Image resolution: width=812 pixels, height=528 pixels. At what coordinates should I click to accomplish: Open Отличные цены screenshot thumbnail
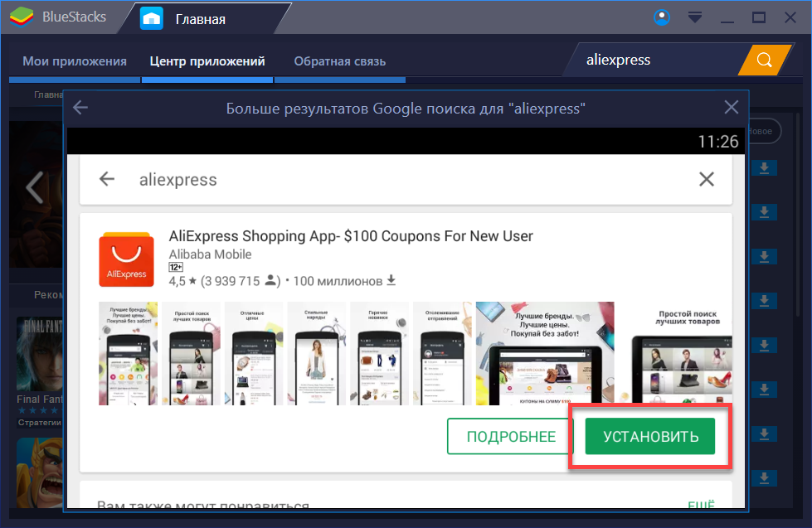[254, 353]
